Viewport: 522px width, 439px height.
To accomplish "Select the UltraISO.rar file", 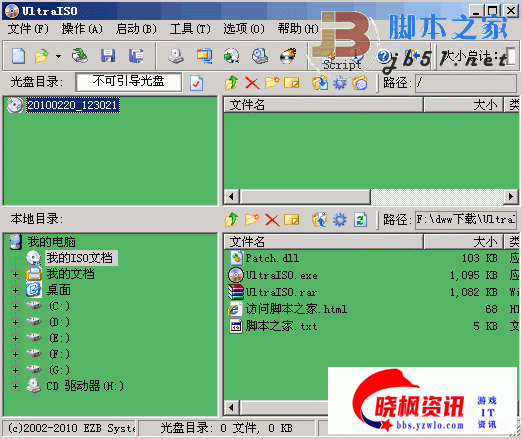I will pyautogui.click(x=281, y=292).
